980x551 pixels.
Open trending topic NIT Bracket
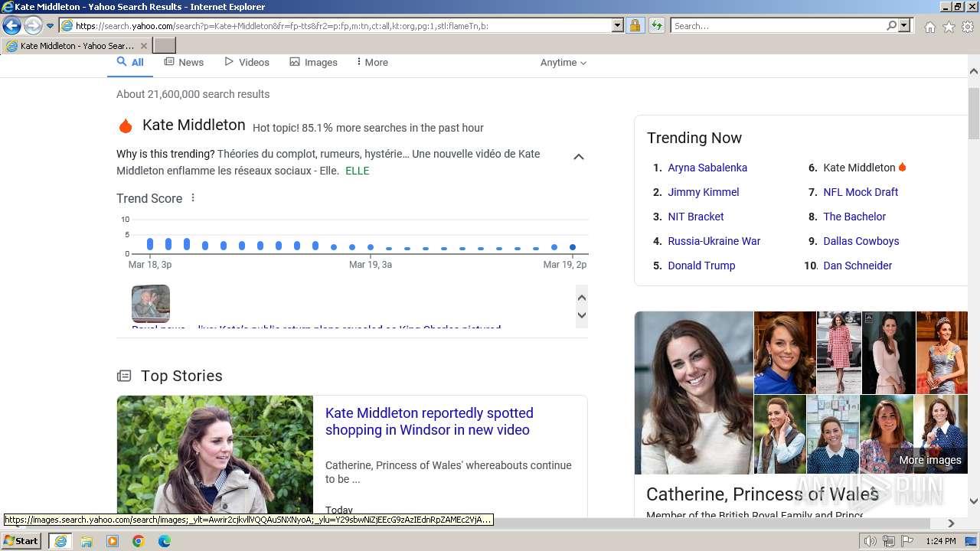[x=696, y=217]
